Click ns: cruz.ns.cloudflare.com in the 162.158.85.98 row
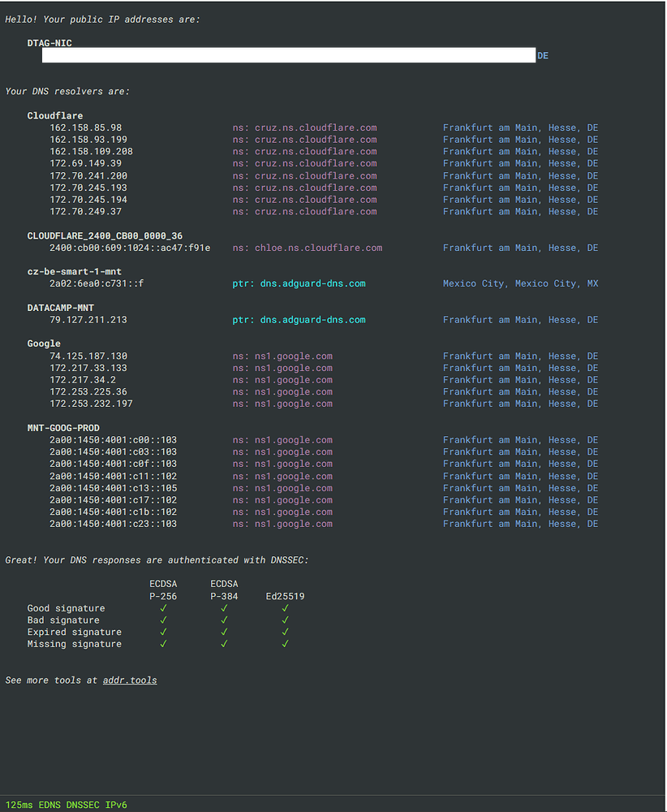The image size is (667, 812). [305, 127]
